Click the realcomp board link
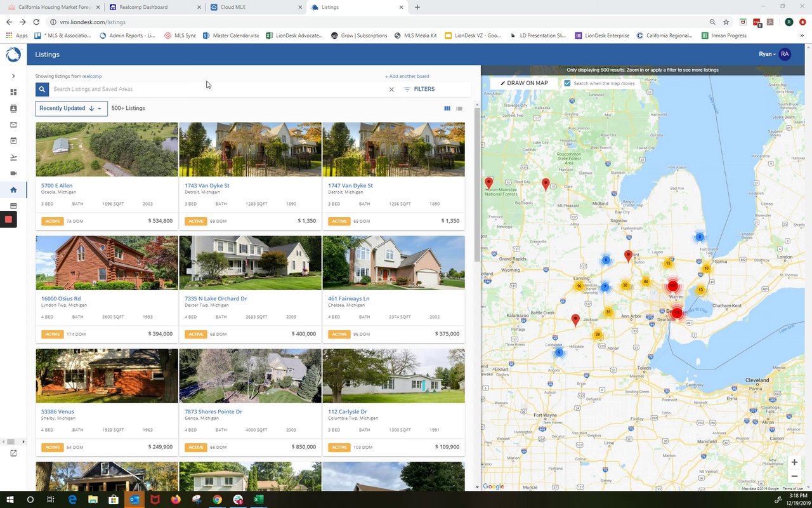This screenshot has height=508, width=812. (93, 76)
